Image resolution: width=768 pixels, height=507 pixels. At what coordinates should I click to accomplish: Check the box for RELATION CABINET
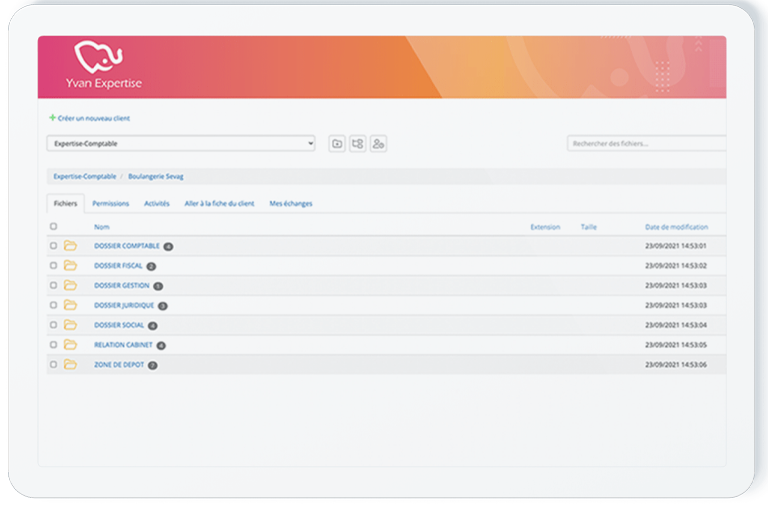53,344
